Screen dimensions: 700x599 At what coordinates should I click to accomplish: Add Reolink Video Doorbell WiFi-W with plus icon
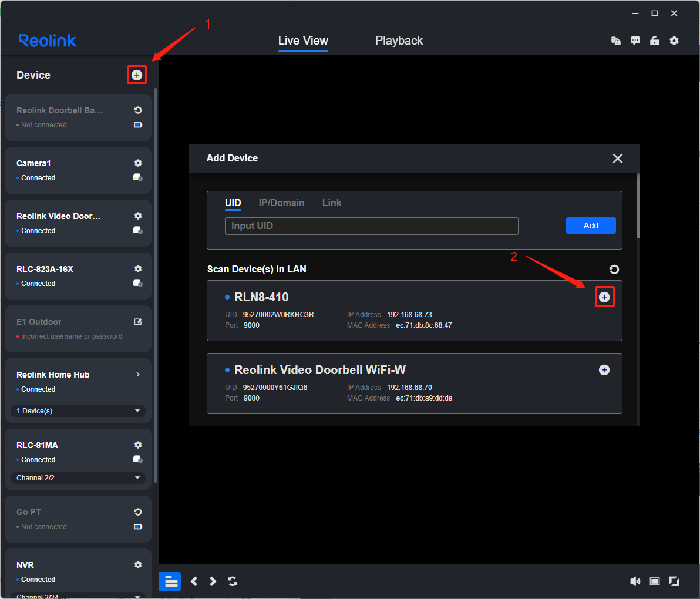[604, 370]
